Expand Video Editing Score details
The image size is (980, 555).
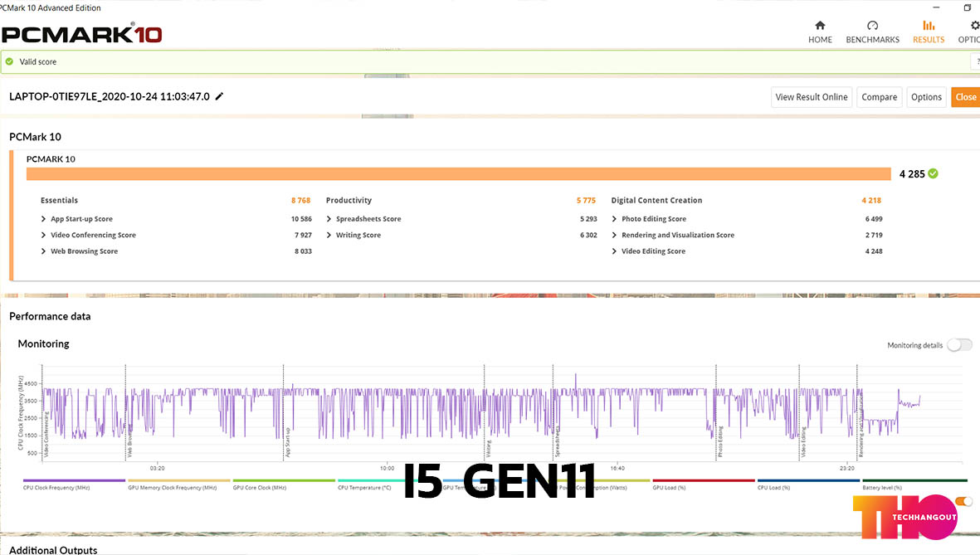pos(614,251)
